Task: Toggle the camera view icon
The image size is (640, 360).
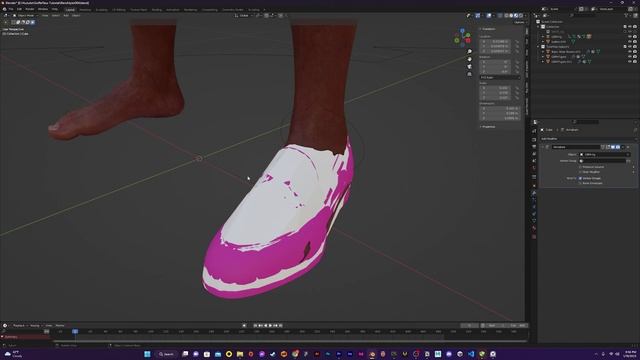Action: 469,67
